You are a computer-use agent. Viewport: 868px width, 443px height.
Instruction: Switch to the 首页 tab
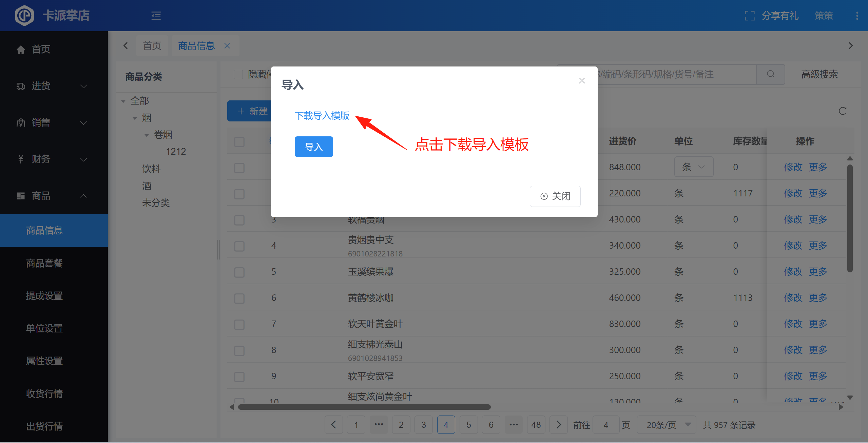coord(152,46)
